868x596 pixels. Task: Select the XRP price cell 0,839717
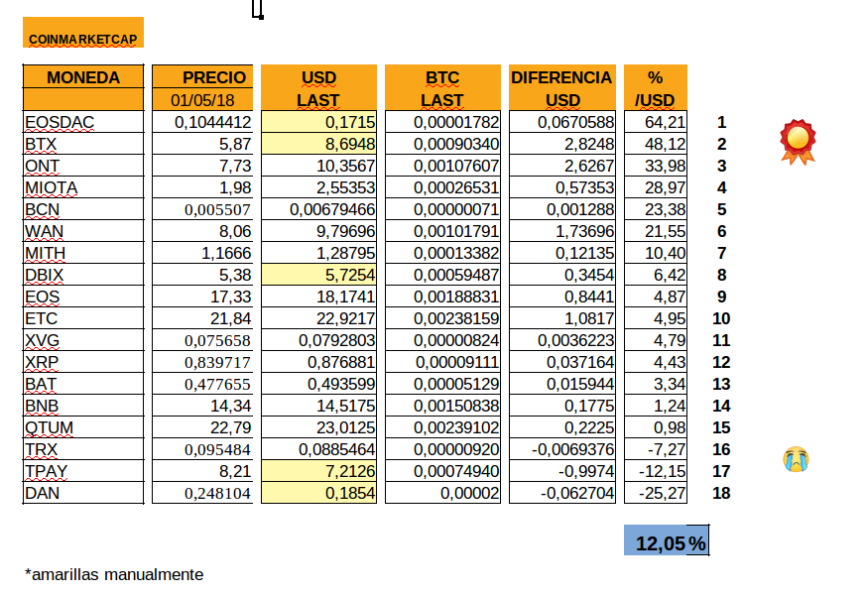[202, 362]
